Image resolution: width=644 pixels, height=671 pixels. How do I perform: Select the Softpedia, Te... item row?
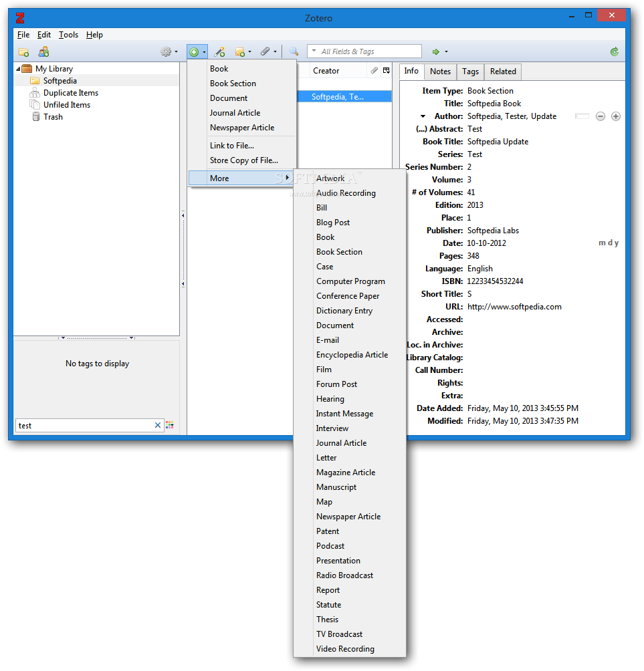(344, 97)
